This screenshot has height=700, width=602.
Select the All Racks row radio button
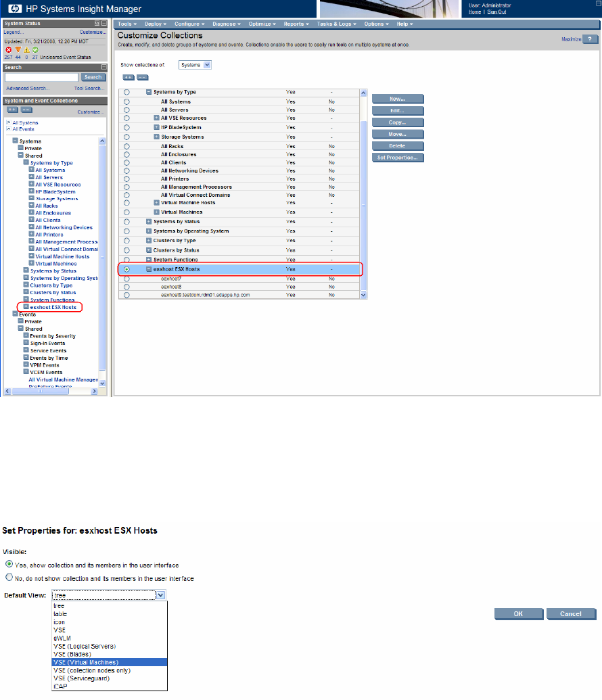(127, 147)
